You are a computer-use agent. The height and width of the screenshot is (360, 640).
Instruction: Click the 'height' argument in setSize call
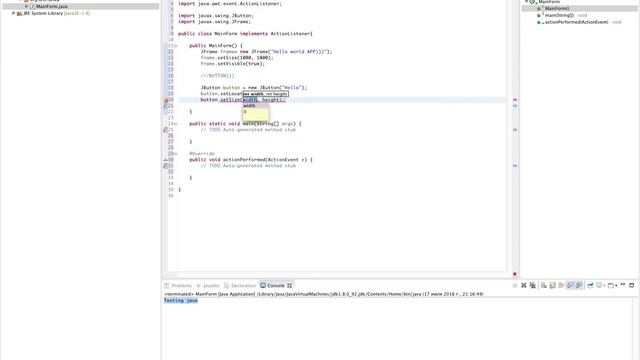[271, 100]
